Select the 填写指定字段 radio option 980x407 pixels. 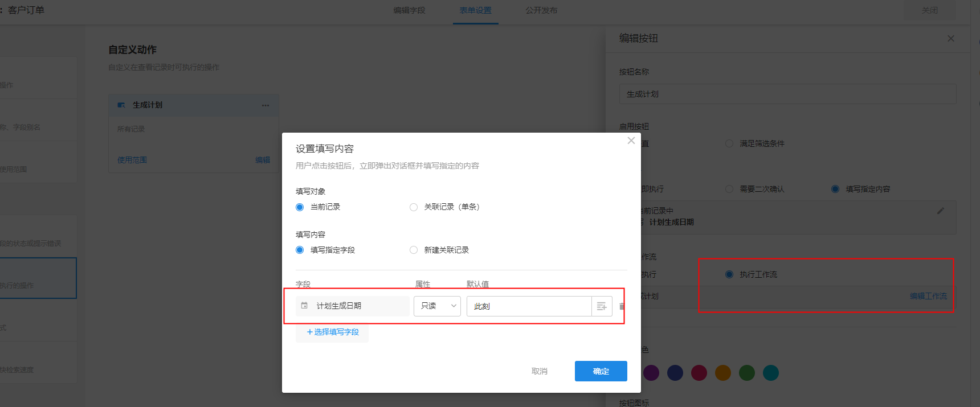click(x=300, y=250)
